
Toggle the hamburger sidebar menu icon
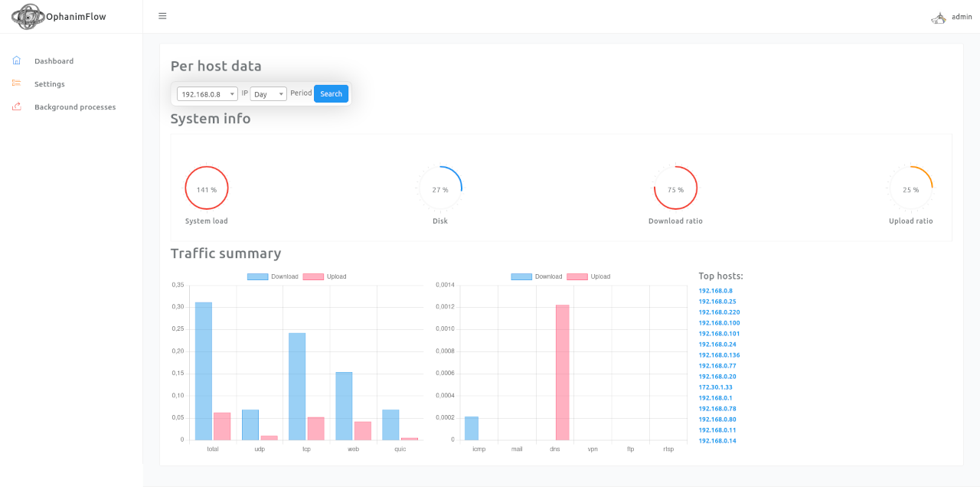pos(162,16)
